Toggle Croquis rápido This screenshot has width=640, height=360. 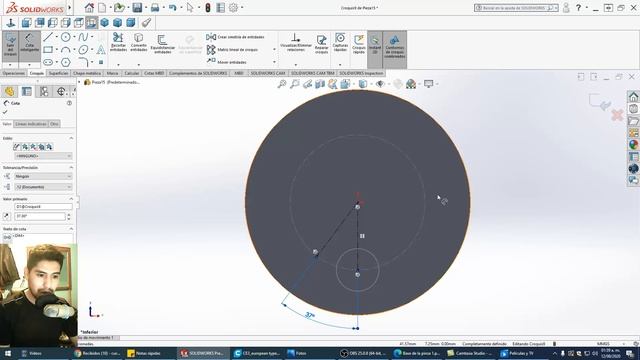pos(359,44)
